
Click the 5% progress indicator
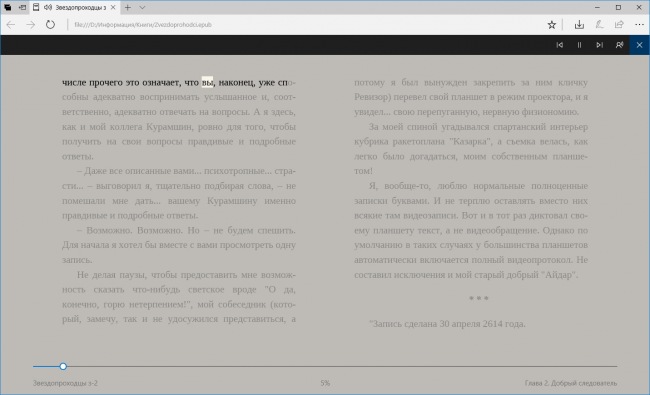click(325, 383)
